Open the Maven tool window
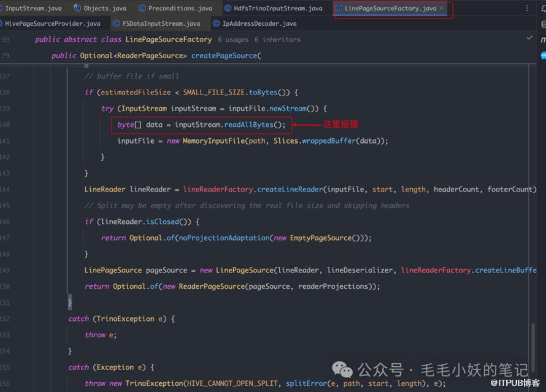 [543, 39]
